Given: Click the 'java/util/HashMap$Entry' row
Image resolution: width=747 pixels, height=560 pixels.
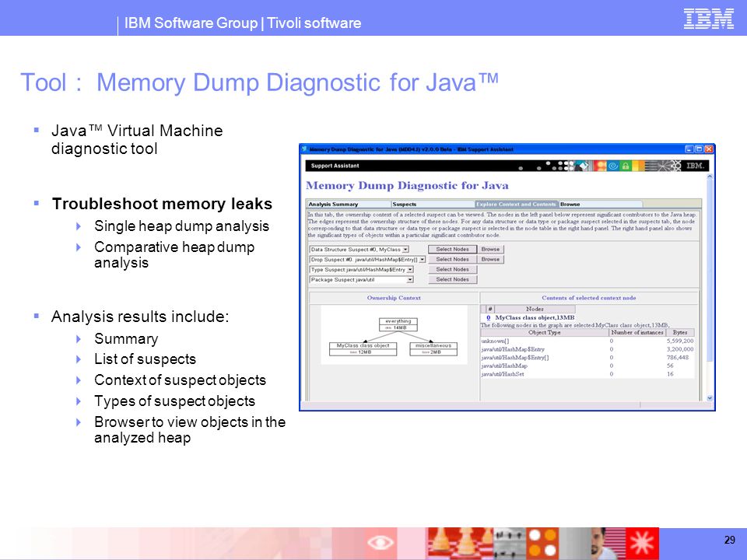Looking at the screenshot, I should (587, 349).
